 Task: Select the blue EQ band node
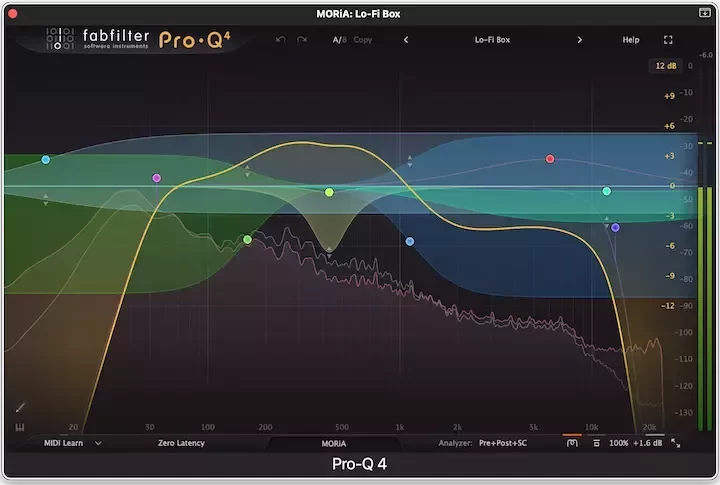410,241
